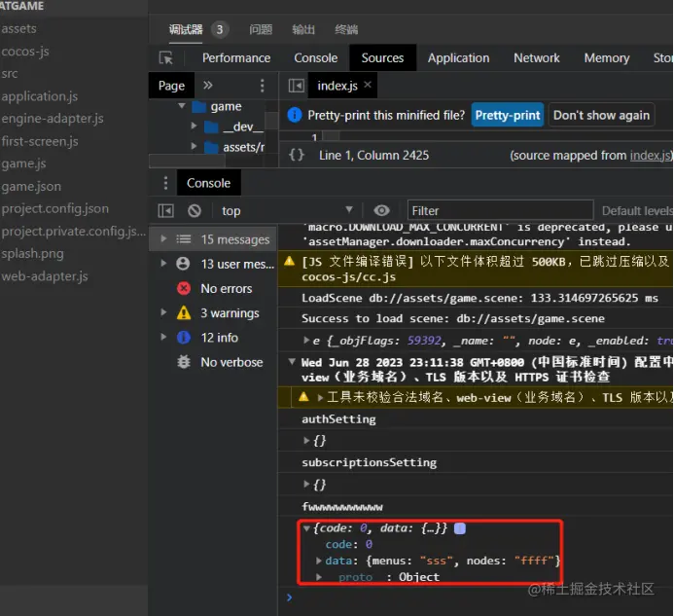The height and width of the screenshot is (616, 674).
Task: Select the No errors filter
Action: click(226, 288)
